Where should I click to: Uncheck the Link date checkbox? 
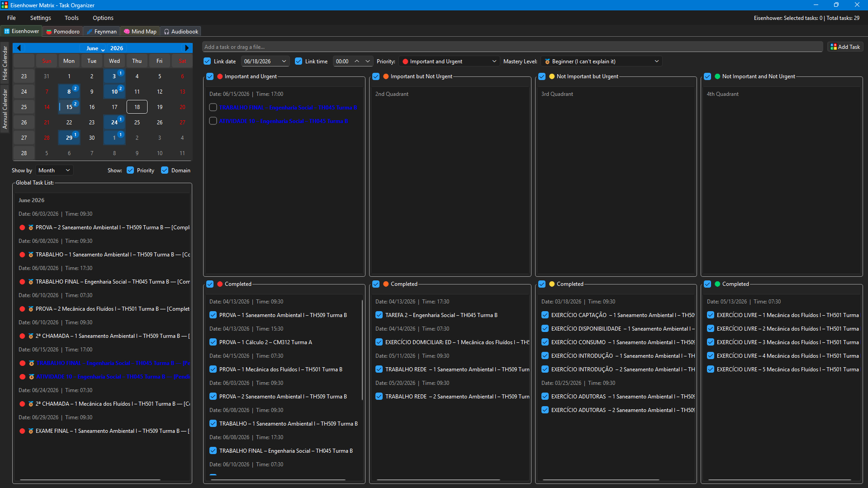207,61
